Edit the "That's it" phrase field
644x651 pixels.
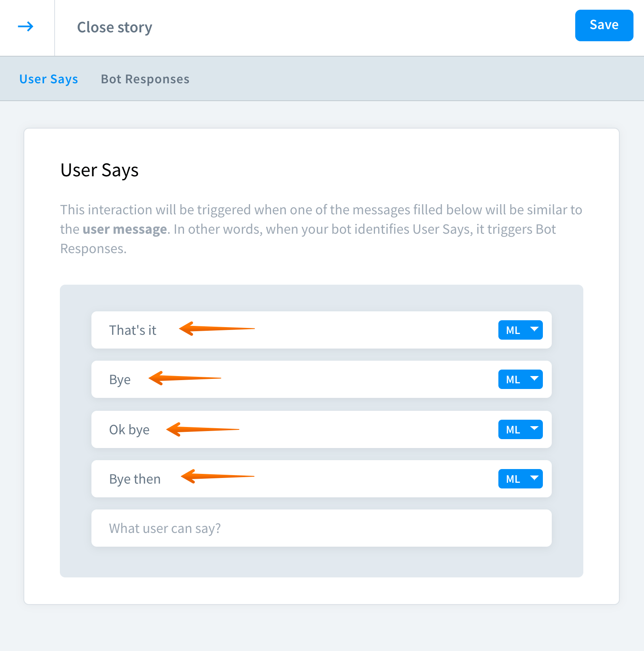[x=133, y=330]
